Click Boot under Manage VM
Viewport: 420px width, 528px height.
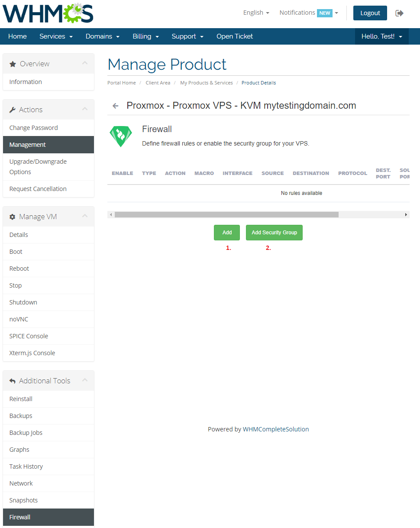48,252
